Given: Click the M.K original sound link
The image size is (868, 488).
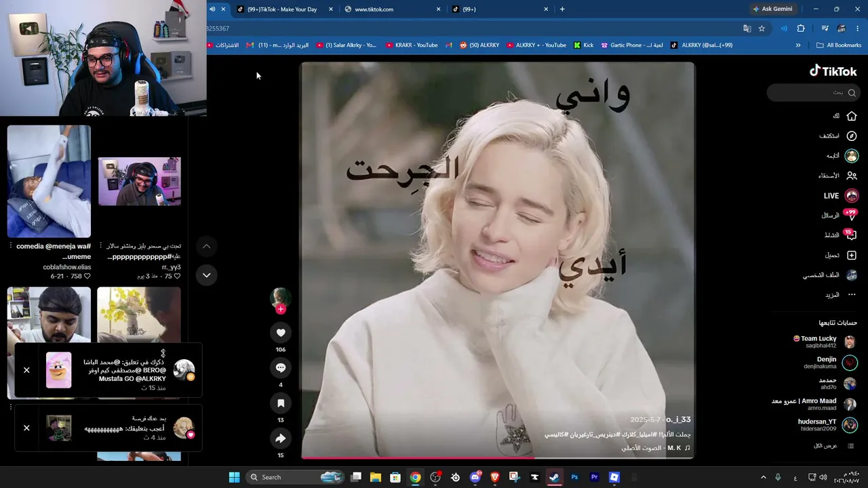Looking at the screenshot, I should [656, 448].
